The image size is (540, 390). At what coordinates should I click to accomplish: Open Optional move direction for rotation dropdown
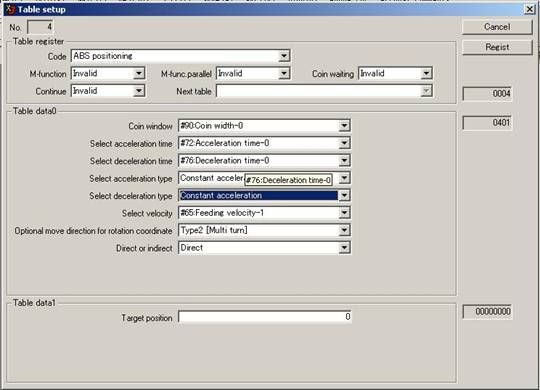pyautogui.click(x=344, y=230)
